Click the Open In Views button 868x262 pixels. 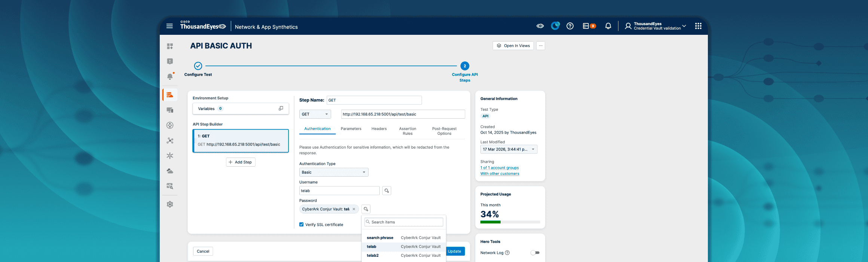click(513, 46)
